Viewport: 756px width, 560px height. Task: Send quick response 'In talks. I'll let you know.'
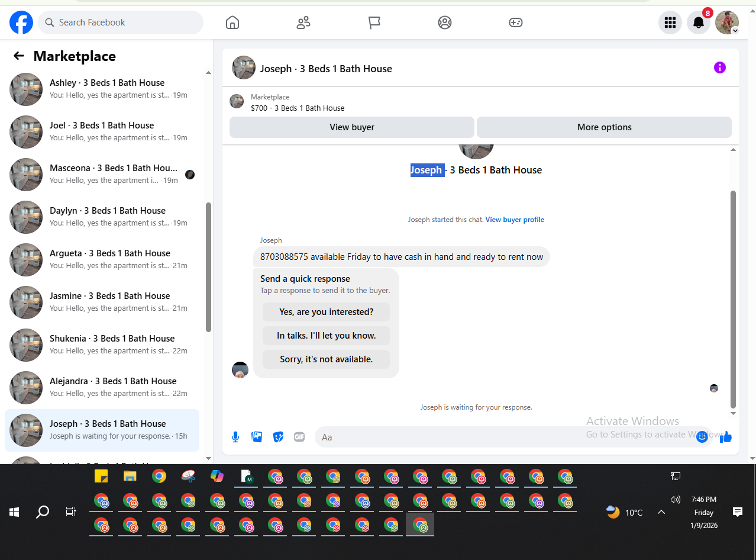[x=327, y=335]
